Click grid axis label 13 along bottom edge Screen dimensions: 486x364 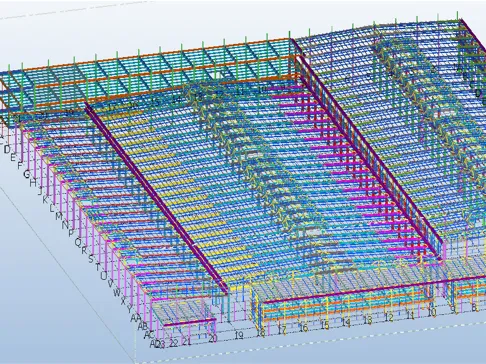tap(367, 320)
